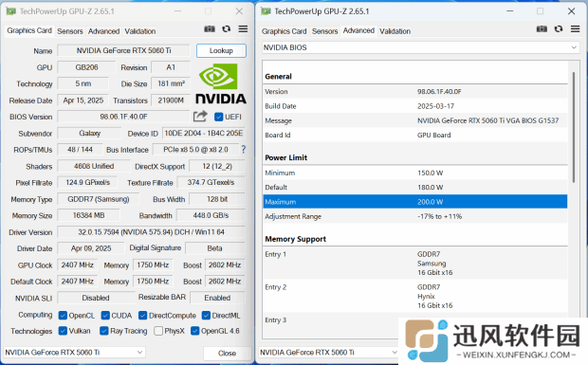This screenshot has height=365, width=588.
Task: Switch to Validation tab in left window
Action: pyautogui.click(x=140, y=31)
